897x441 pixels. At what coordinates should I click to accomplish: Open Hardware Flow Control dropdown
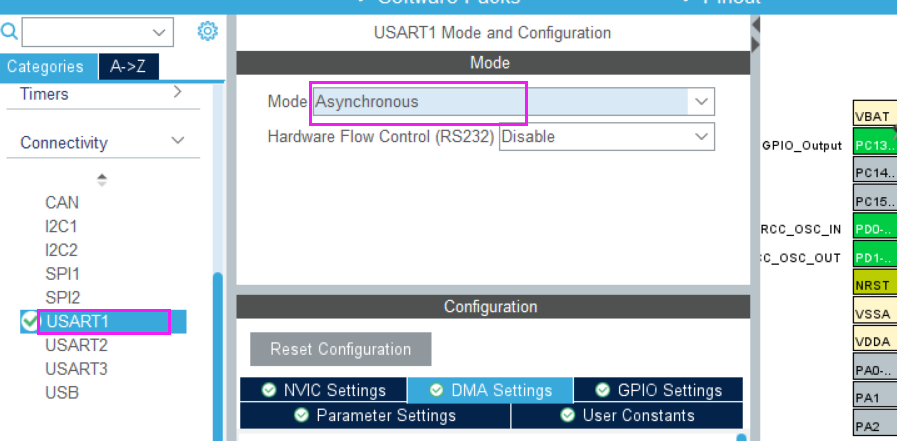(x=701, y=137)
